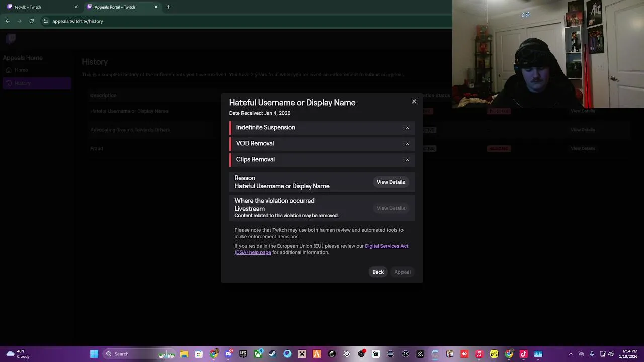Open Apple Music from the taskbar

coord(479,354)
